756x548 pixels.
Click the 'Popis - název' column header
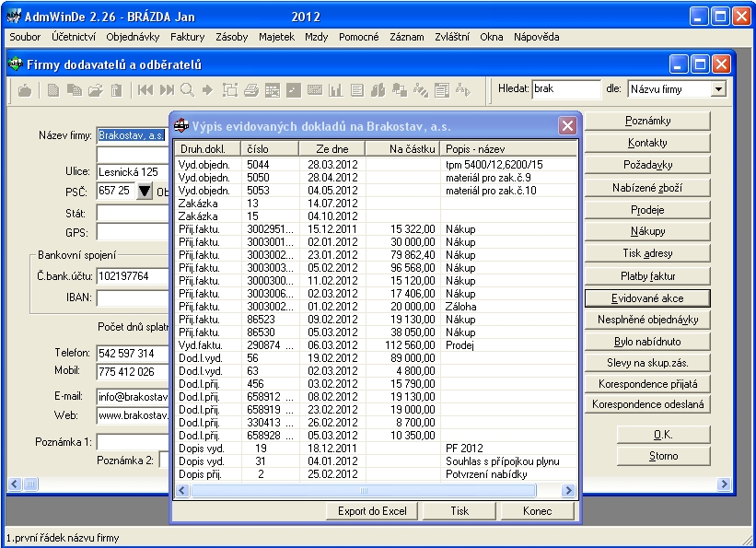[x=508, y=149]
